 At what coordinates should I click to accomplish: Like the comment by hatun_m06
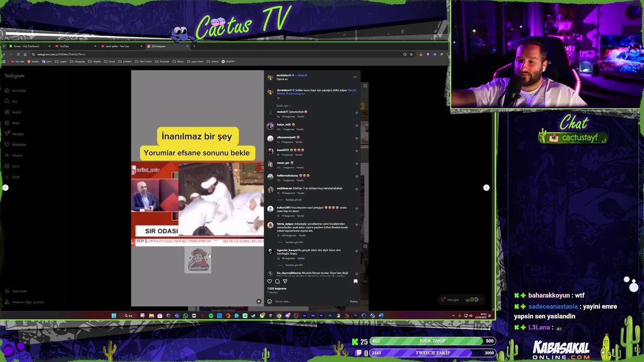(357, 126)
